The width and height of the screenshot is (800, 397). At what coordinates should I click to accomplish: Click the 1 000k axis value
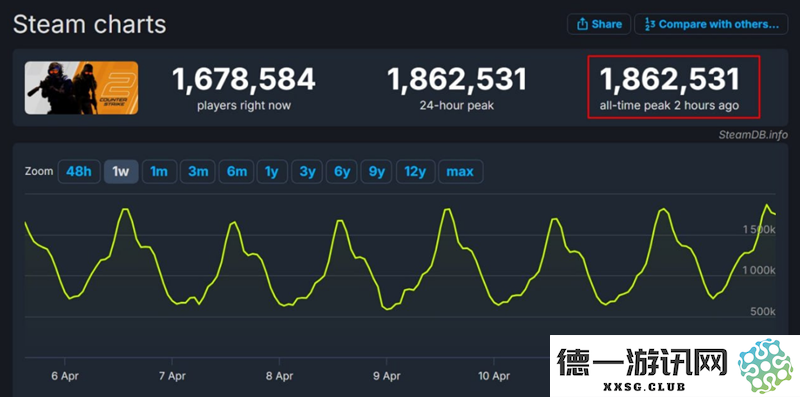coord(759,271)
